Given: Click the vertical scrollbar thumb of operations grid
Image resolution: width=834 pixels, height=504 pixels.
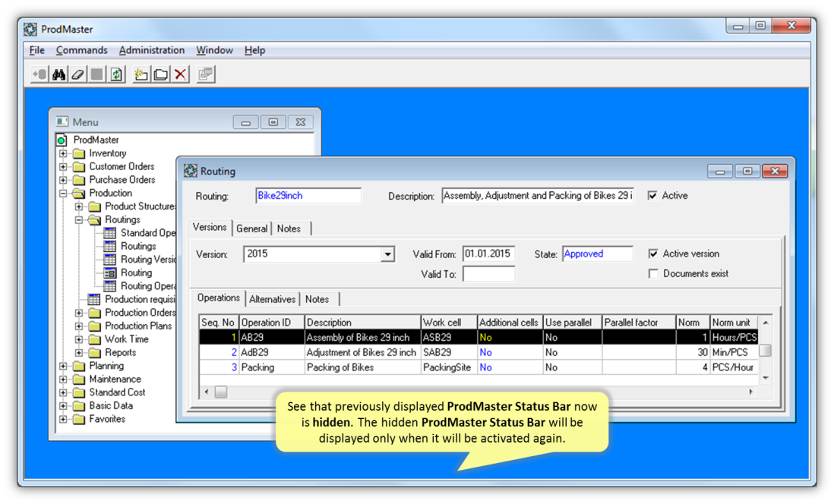Looking at the screenshot, I should pyautogui.click(x=765, y=351).
